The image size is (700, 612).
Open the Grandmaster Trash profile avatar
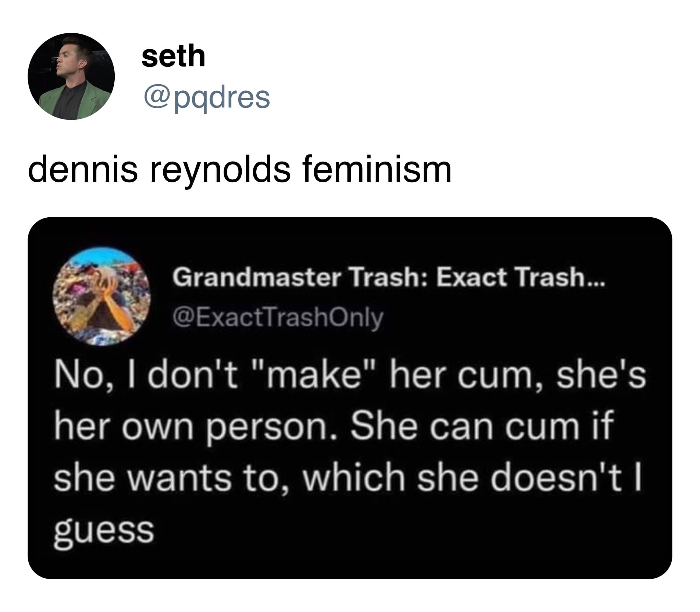point(101,296)
